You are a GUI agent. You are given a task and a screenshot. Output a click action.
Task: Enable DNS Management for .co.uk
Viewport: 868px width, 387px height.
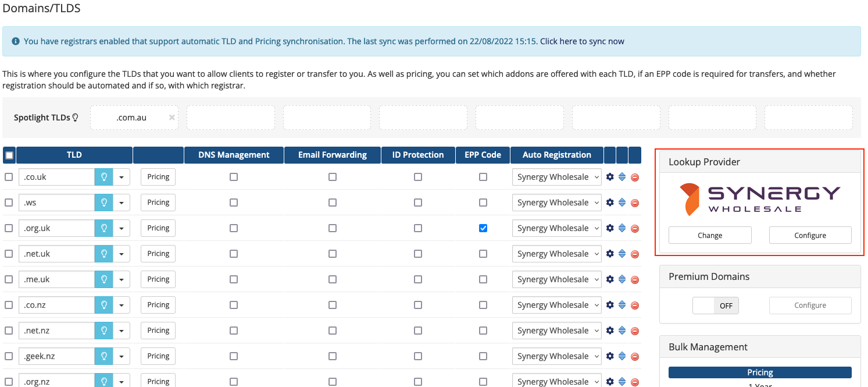tap(234, 177)
